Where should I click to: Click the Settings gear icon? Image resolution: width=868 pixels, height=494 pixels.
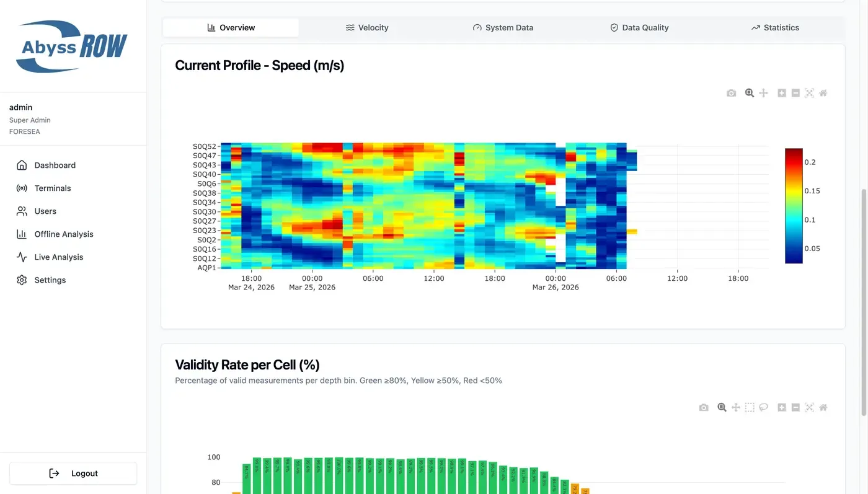22,280
